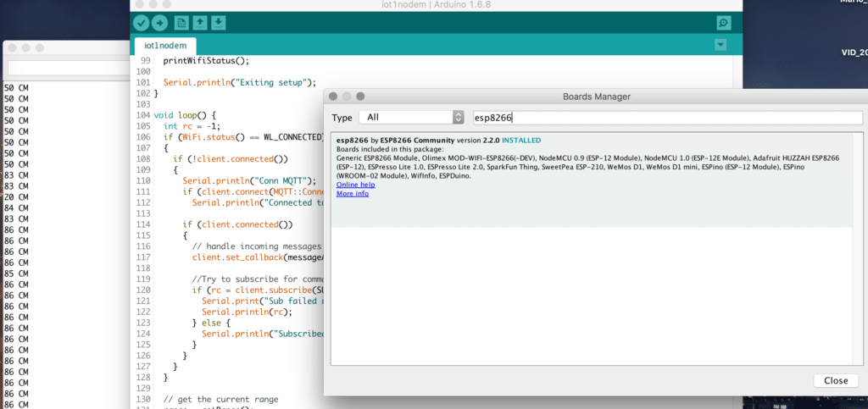Click the INSTALLED status label
Viewport: 868px width, 409px height.
521,141
